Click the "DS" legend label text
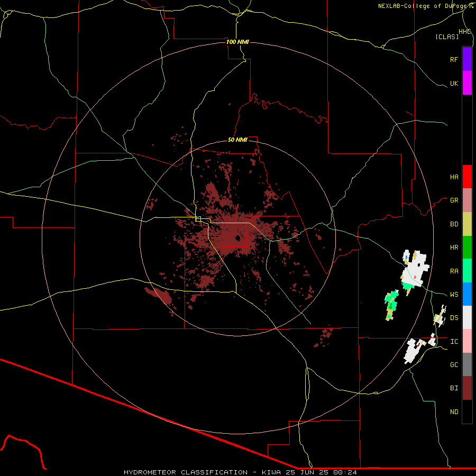 pyautogui.click(x=454, y=318)
